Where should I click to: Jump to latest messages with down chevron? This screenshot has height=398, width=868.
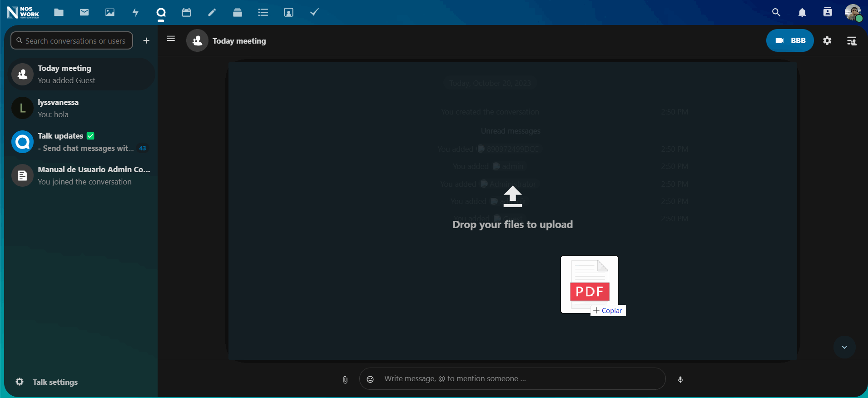tap(844, 347)
